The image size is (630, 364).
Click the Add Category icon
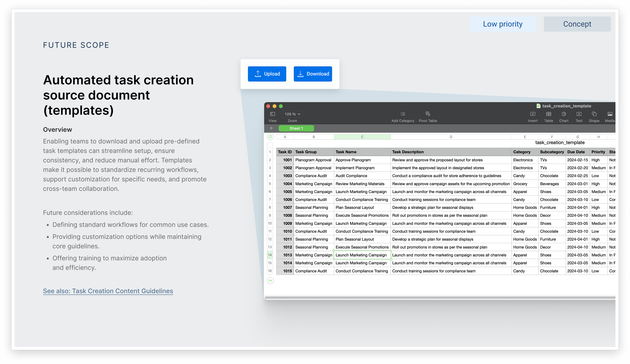(x=403, y=114)
